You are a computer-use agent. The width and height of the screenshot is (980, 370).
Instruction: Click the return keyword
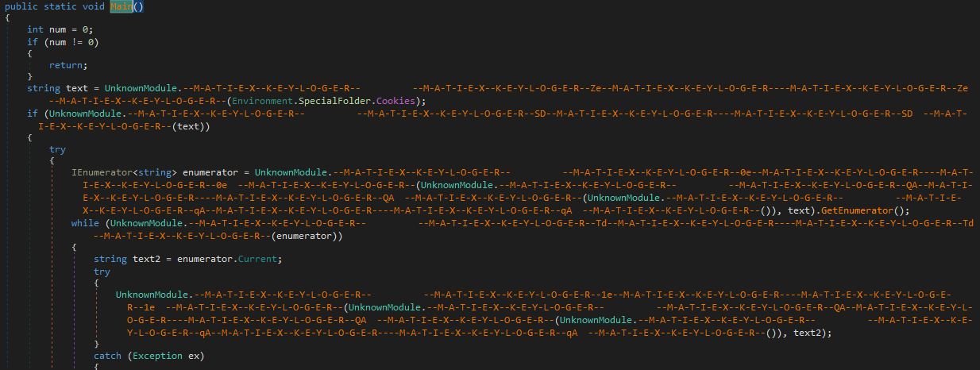tap(68, 65)
